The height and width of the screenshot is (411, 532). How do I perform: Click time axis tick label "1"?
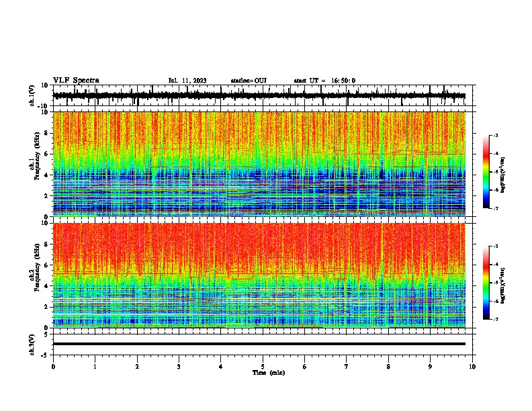(x=95, y=367)
